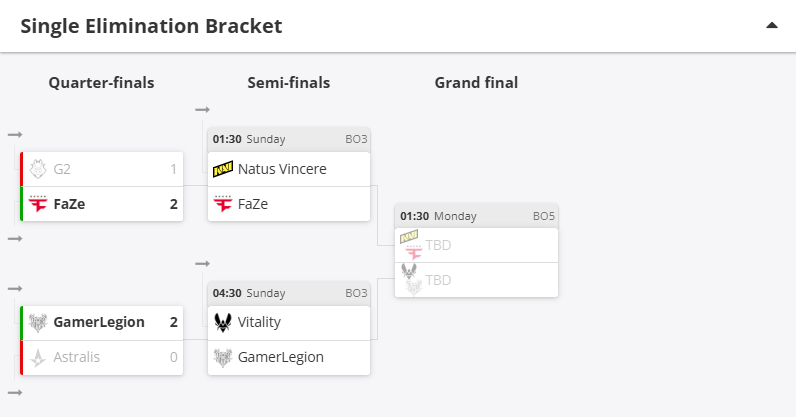Click the G2 team logo in quarter-finals
The image size is (796, 417).
point(38,169)
